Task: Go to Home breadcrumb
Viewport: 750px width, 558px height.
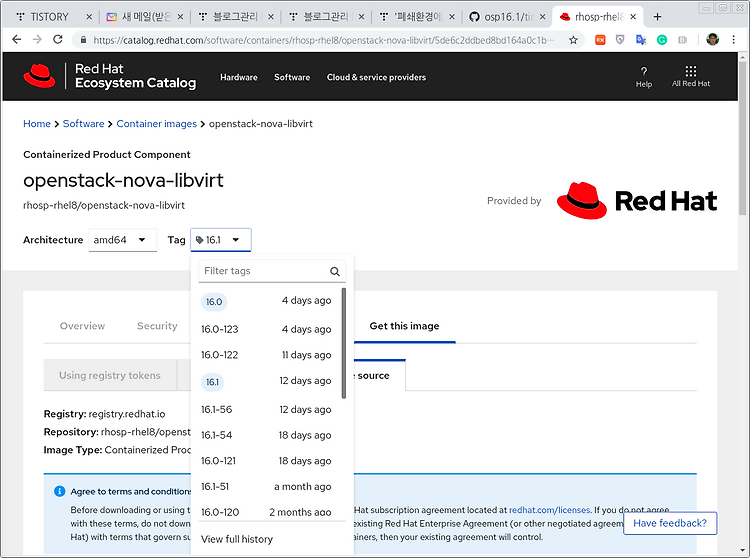Action: tap(37, 123)
